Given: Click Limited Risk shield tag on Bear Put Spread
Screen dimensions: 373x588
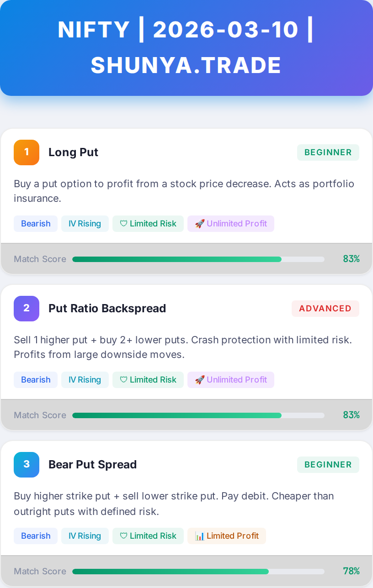Looking at the screenshot, I should [x=148, y=536].
